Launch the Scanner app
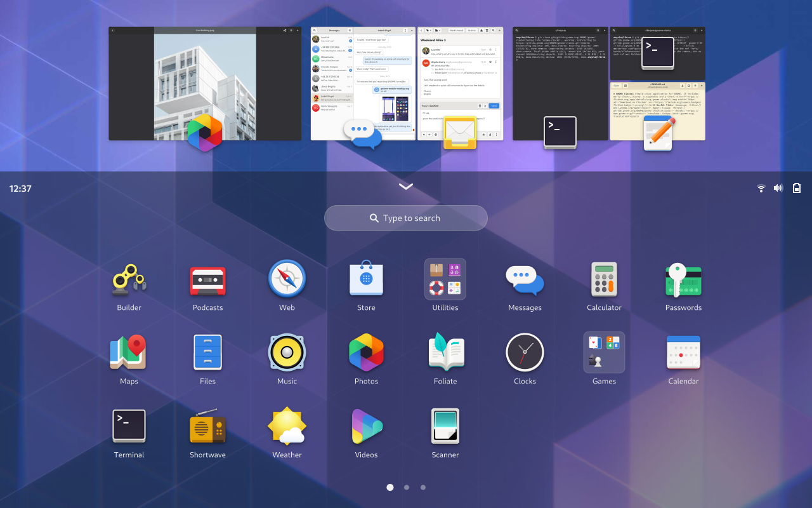This screenshot has width=812, height=508. 445,427
